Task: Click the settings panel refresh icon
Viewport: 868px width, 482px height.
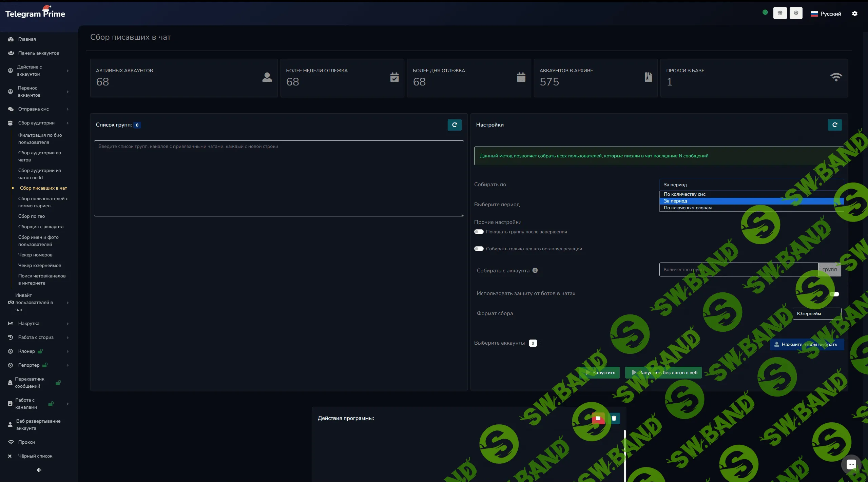Action: coord(834,125)
